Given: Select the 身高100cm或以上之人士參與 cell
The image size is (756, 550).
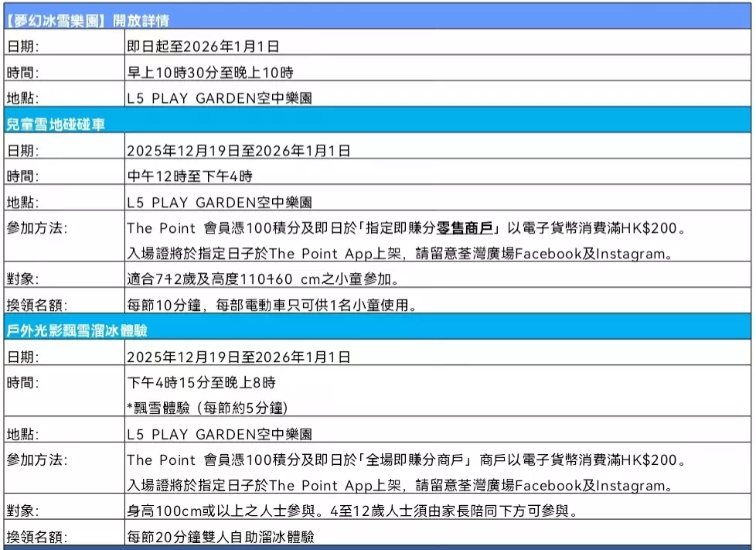Looking at the screenshot, I should [352, 511].
